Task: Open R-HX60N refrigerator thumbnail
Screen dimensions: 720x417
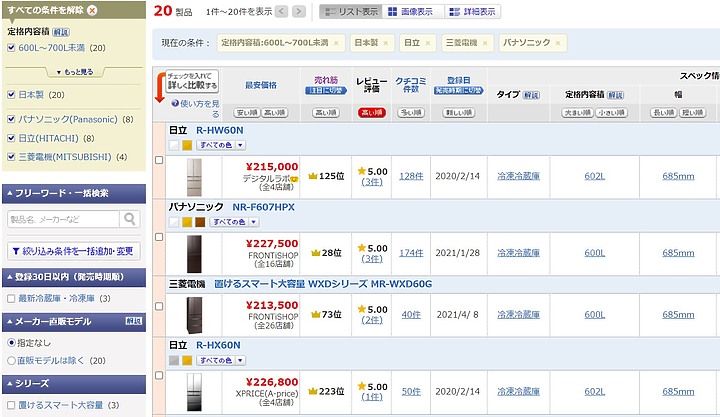Action: [194, 392]
